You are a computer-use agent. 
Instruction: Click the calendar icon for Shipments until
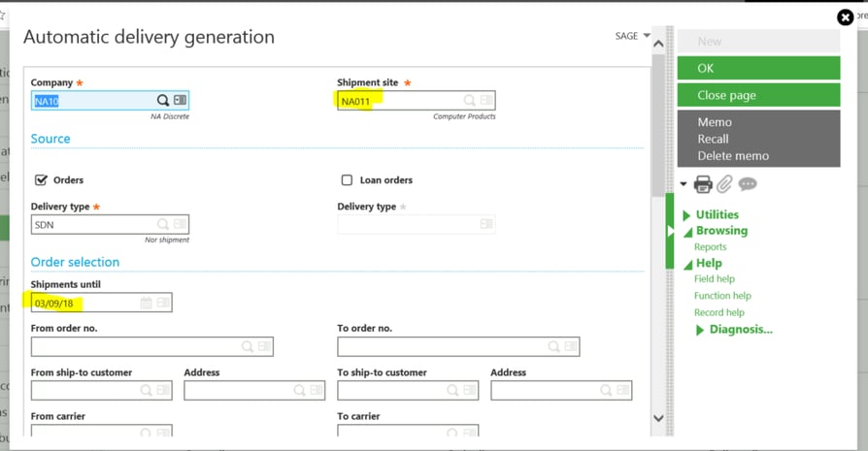(147, 303)
